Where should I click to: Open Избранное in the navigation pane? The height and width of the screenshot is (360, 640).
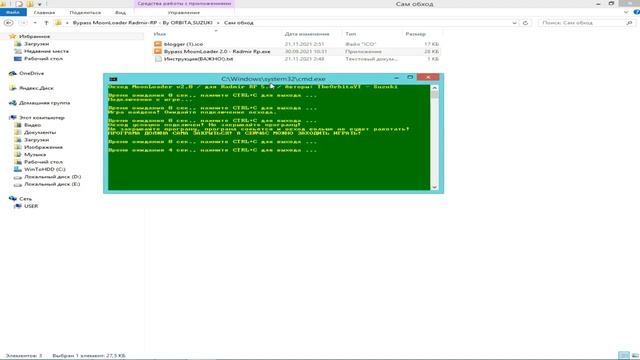(34, 36)
